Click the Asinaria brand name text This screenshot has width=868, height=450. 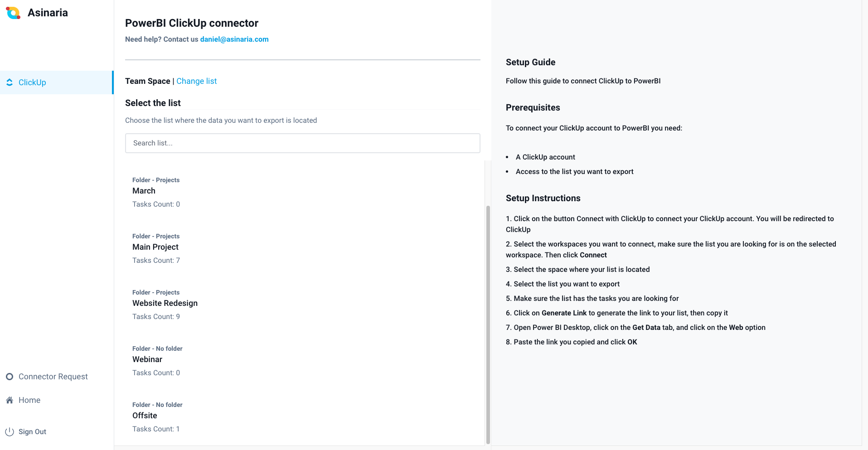coord(48,13)
